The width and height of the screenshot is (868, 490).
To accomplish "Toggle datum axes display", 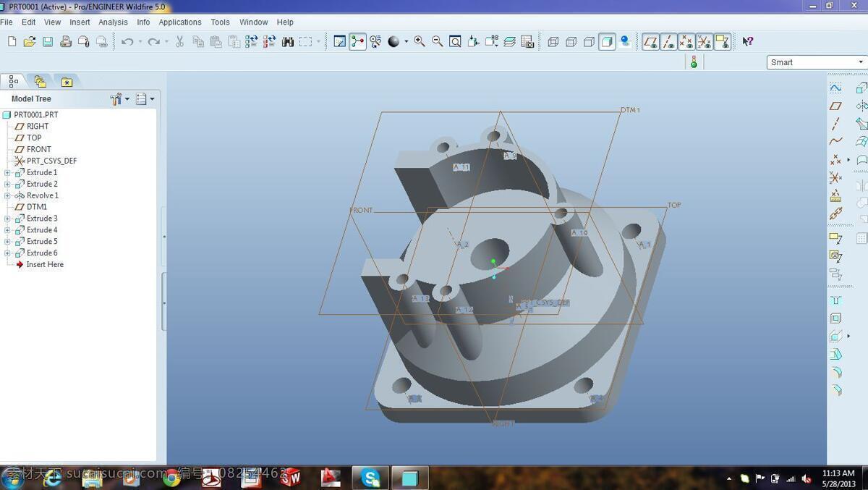I will tap(669, 42).
